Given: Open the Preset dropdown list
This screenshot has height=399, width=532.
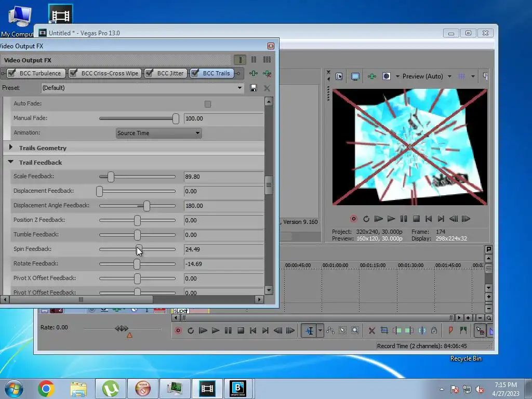Looking at the screenshot, I should click(240, 88).
